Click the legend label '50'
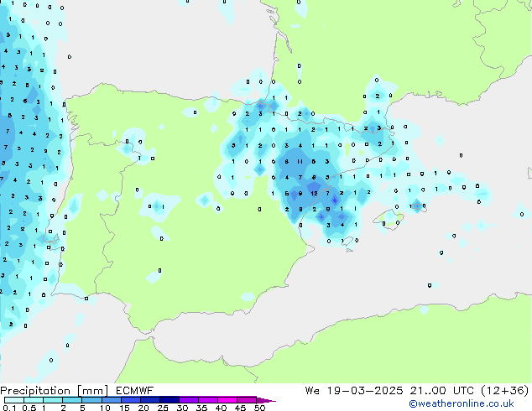This screenshot has height=411, width=532. coord(259,408)
